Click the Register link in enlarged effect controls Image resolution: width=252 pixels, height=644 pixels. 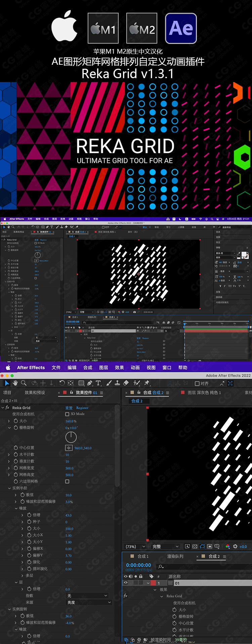(82, 408)
